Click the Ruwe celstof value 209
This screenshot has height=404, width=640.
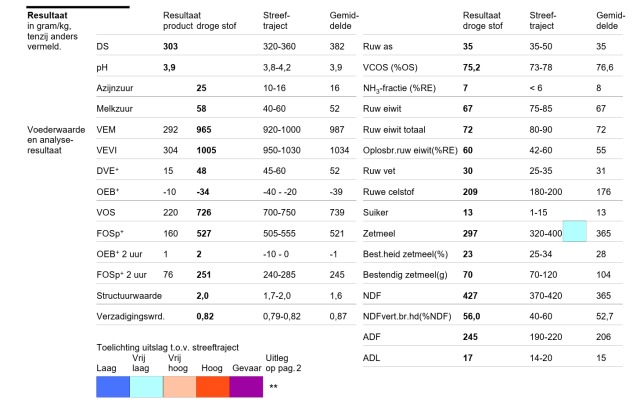470,192
